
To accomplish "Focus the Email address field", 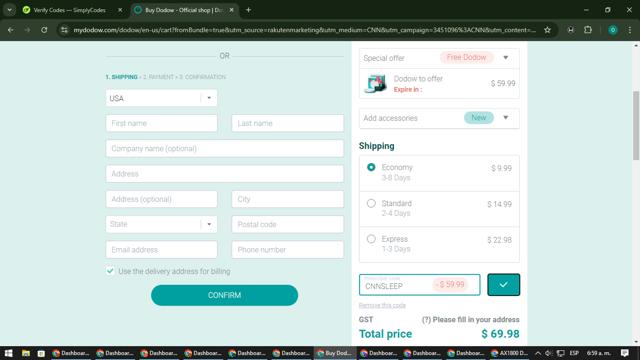I will tap(162, 249).
